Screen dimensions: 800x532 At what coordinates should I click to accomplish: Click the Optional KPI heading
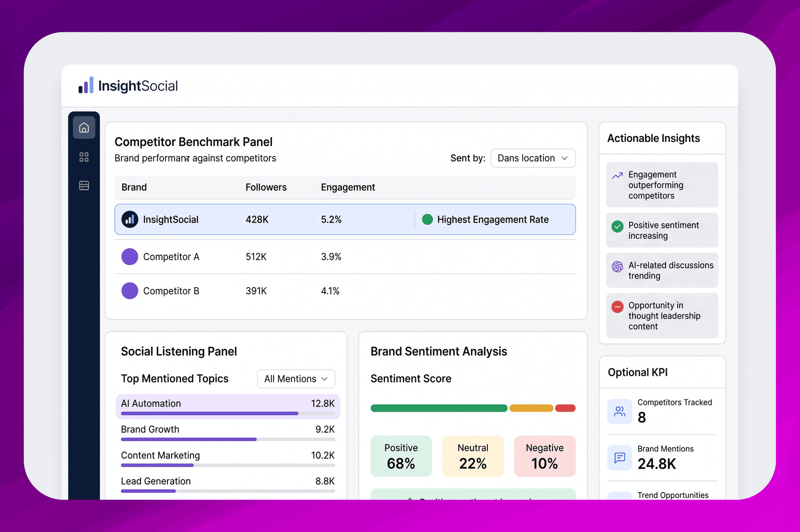tap(638, 372)
